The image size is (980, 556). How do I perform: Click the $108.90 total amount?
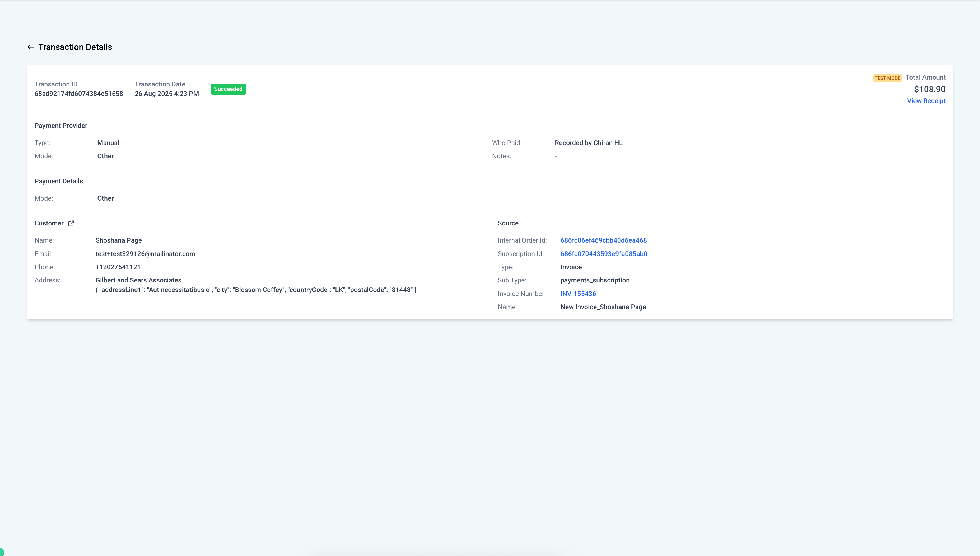click(929, 89)
